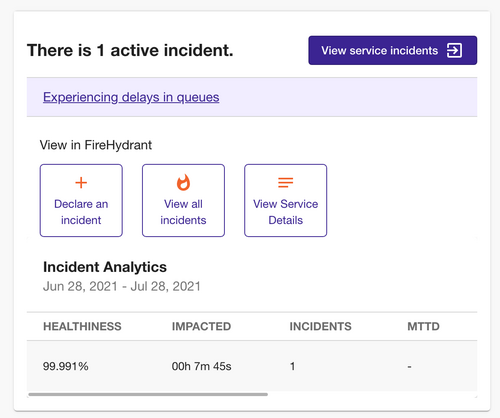Open the View service incidents button
This screenshot has height=418, width=500.
tap(393, 50)
